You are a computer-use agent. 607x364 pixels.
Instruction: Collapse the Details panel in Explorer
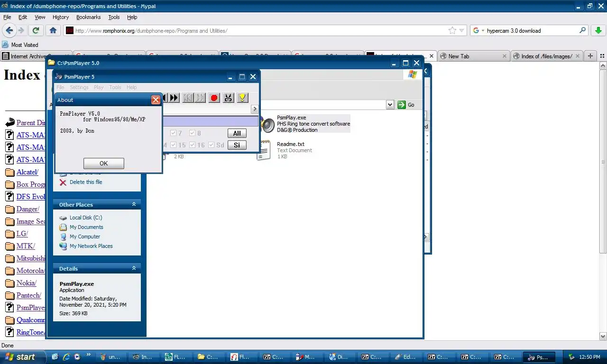pyautogui.click(x=134, y=268)
